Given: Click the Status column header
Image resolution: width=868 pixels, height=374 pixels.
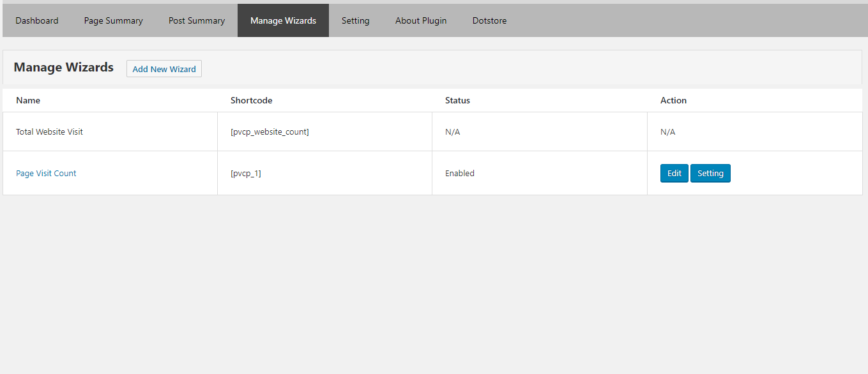Looking at the screenshot, I should click(x=457, y=100).
